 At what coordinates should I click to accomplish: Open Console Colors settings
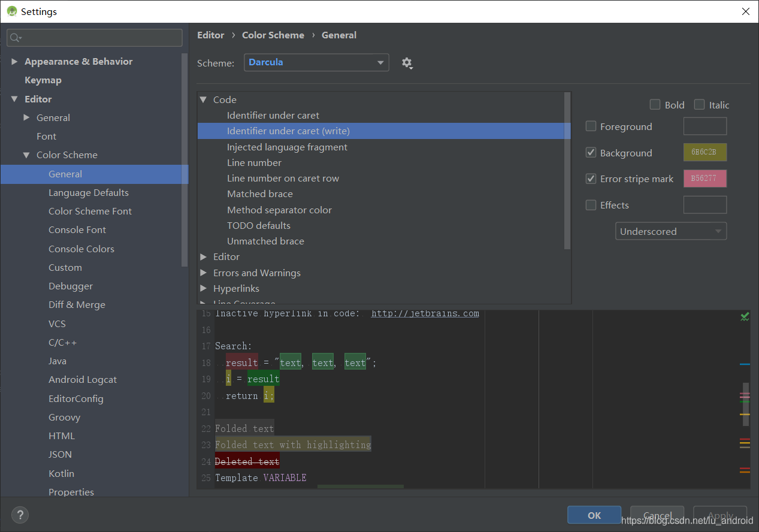[x=81, y=249]
